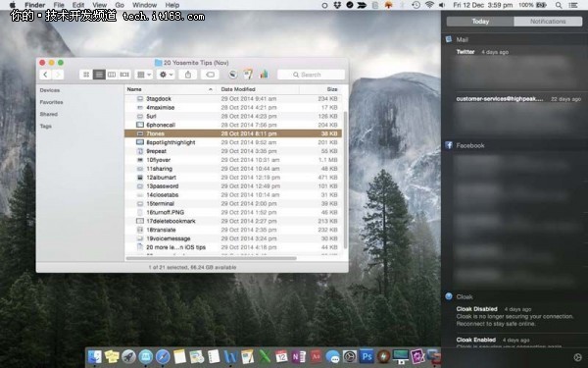Open Photoshop from the Dock
Viewport: 588px width, 368px height.
click(x=367, y=356)
